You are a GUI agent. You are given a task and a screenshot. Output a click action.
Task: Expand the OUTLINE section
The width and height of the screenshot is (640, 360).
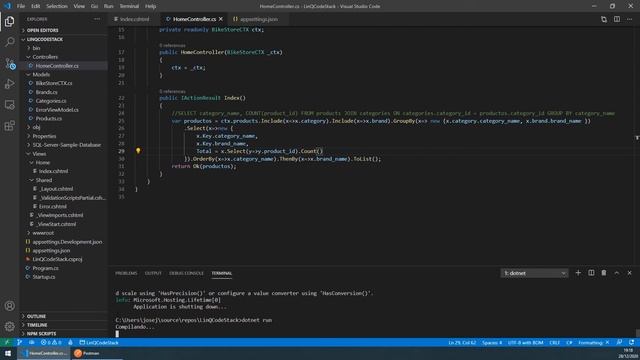click(x=64, y=316)
